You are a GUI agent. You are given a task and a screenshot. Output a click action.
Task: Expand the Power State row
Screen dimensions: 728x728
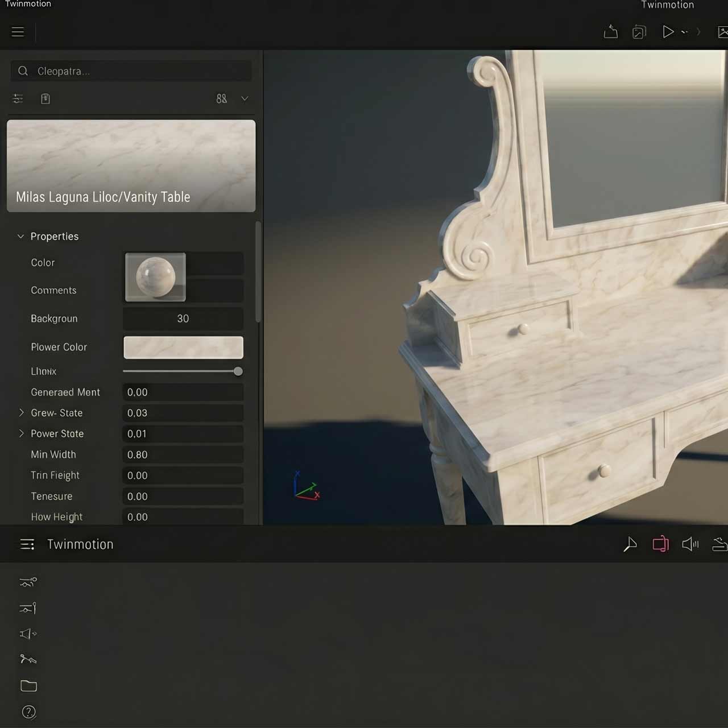[x=21, y=433]
